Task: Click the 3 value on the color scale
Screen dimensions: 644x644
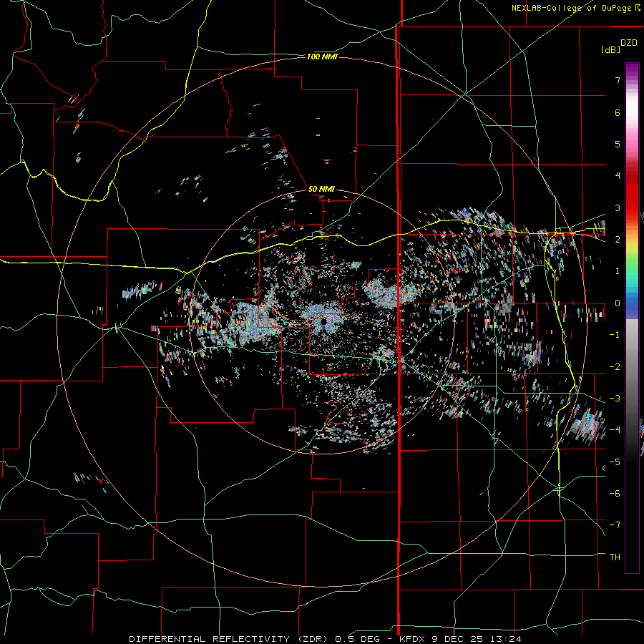Action: click(618, 208)
